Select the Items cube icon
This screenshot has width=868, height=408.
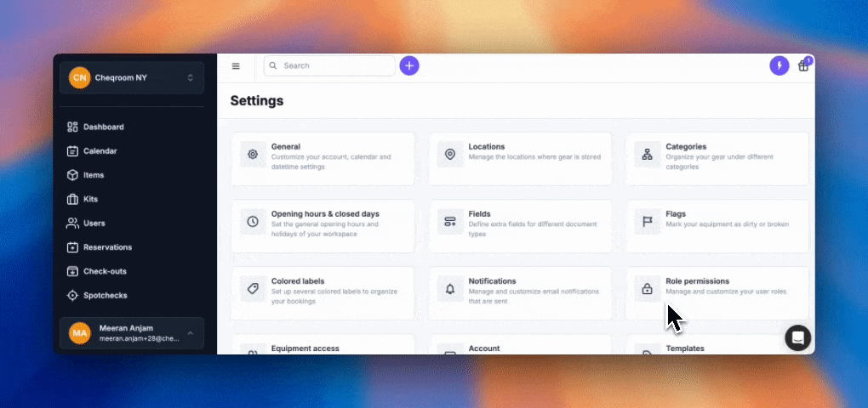(x=72, y=175)
